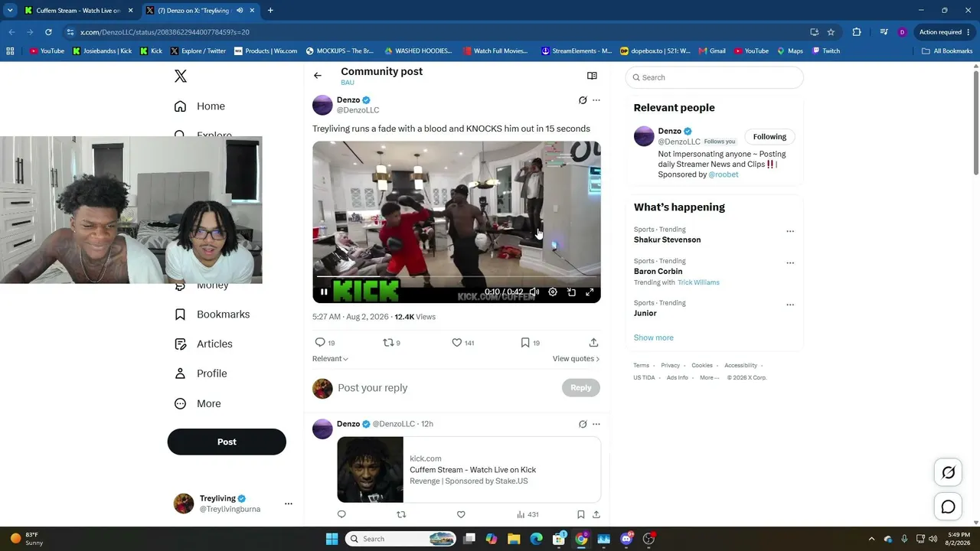Screen dimensions: 980x551
Task: Open a new browser tab
Action: pos(270,11)
